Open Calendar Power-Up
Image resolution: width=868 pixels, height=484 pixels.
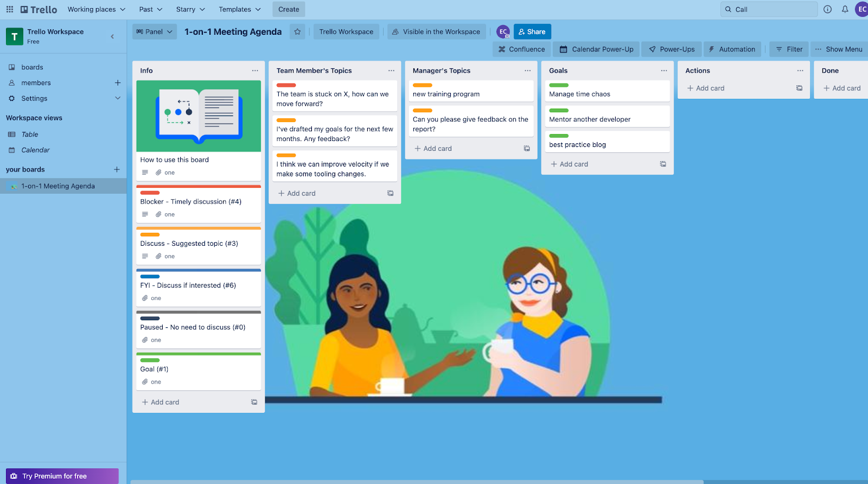coord(596,49)
